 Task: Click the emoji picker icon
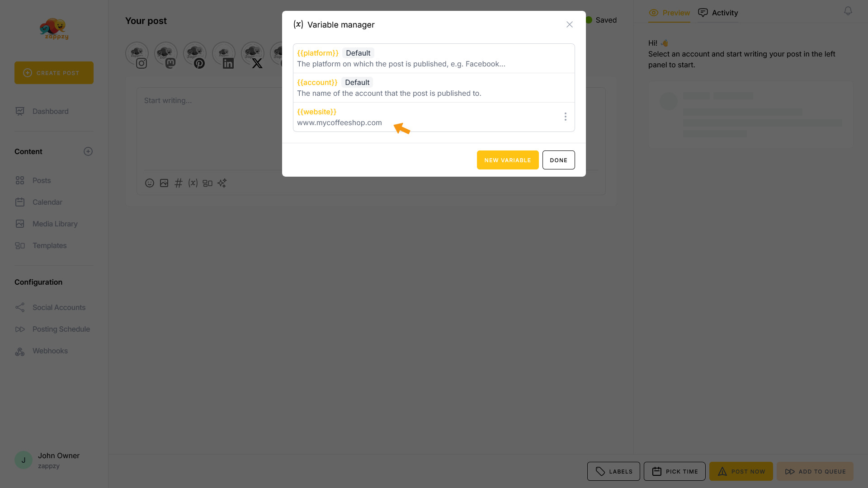(150, 183)
